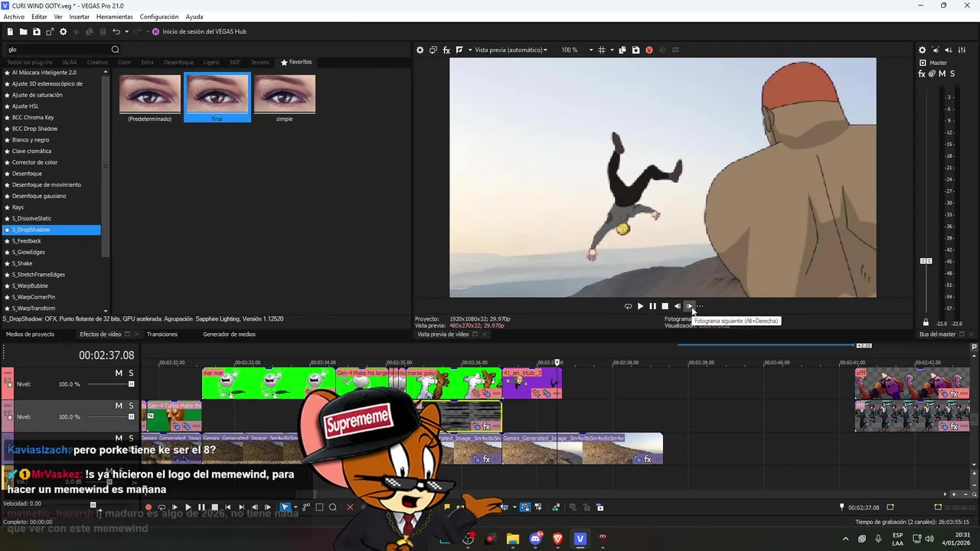
Task: Switch to the Transiciones tab
Action: 162,334
